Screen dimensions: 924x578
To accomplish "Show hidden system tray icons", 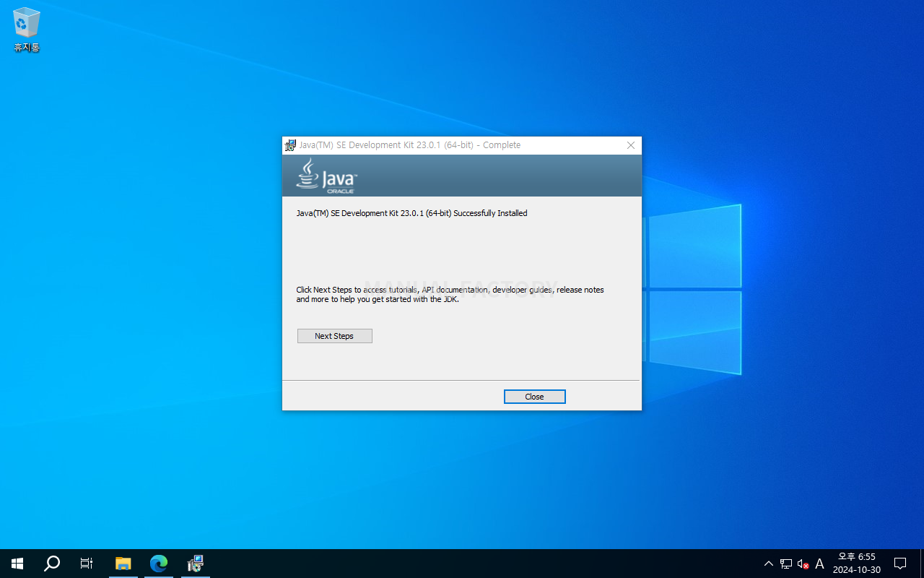I will [x=769, y=564].
